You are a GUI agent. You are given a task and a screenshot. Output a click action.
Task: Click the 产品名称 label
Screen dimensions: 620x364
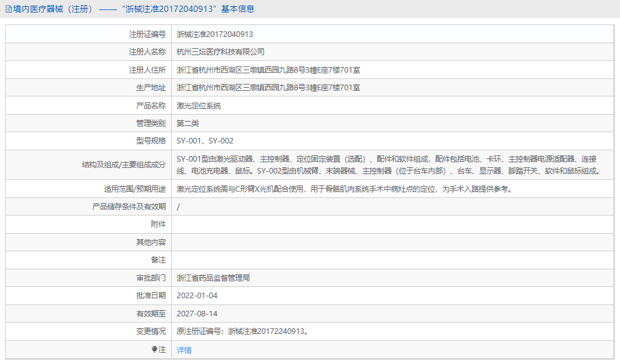pos(151,106)
